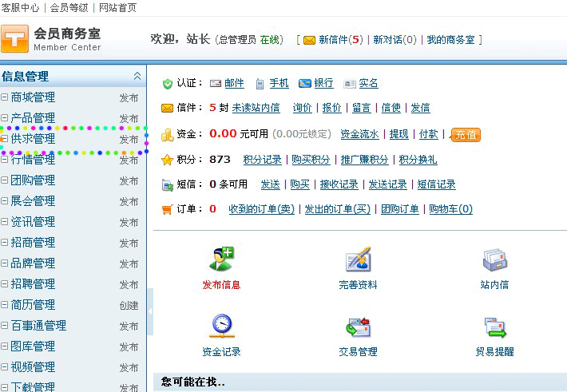Collapse the 信息管理 panel with double chevron
The height and width of the screenshot is (392, 567).
tap(137, 76)
